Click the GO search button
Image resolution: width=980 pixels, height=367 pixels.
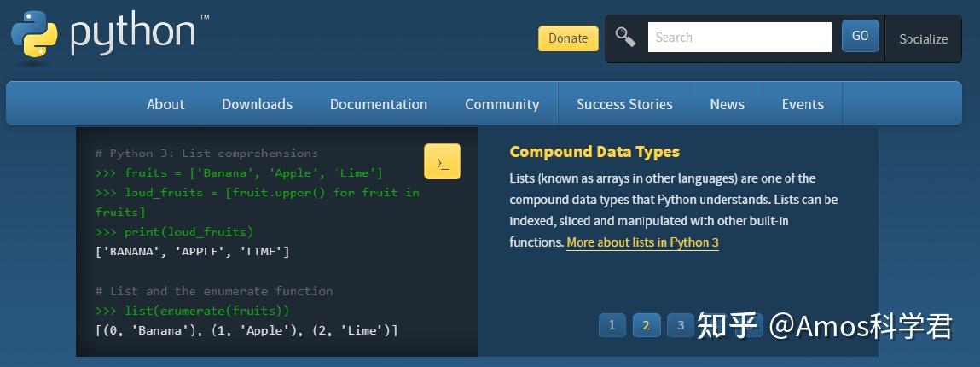(x=860, y=36)
